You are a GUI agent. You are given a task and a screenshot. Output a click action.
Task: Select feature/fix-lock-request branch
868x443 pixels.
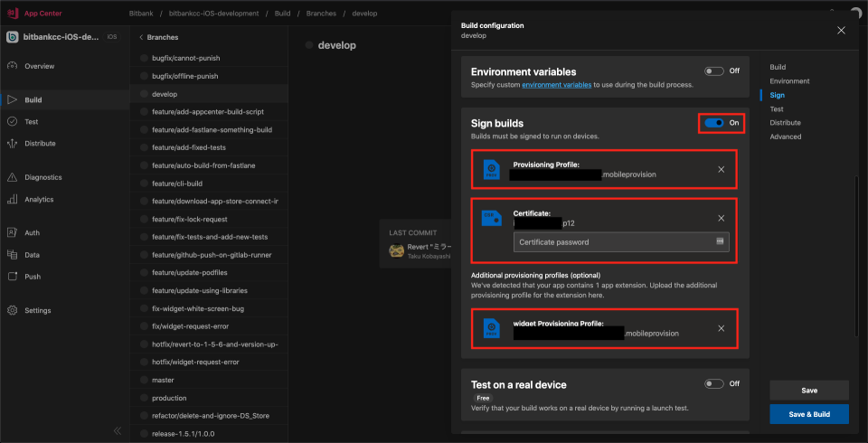[209, 220]
